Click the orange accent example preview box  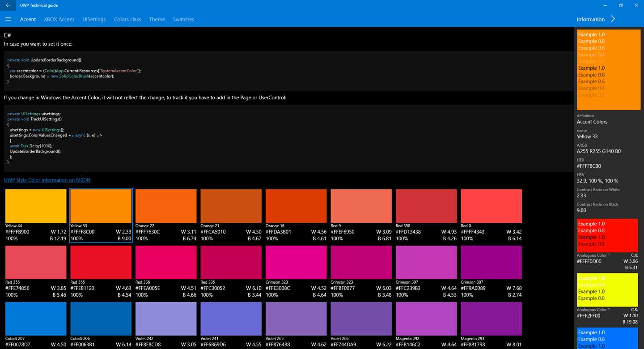coord(609,69)
